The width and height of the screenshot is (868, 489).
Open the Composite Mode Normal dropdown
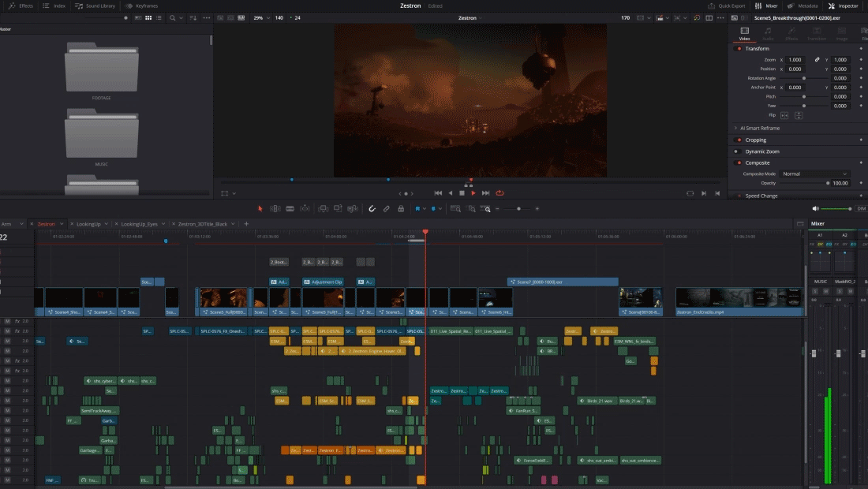pyautogui.click(x=814, y=174)
